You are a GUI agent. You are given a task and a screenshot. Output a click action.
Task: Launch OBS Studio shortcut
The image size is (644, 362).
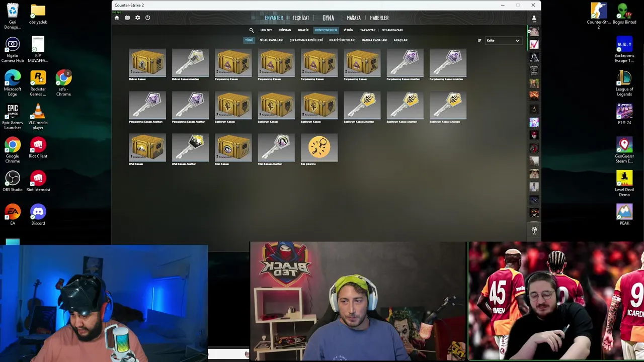(13, 182)
